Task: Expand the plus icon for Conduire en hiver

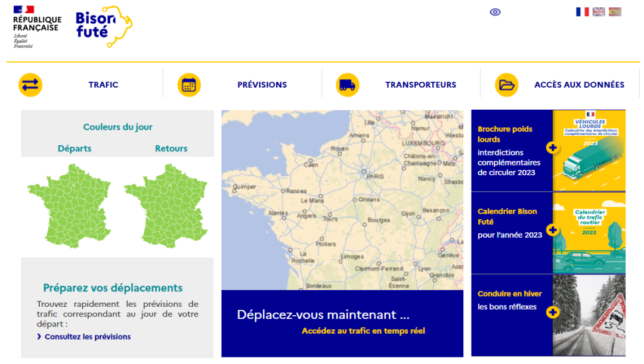Action: click(x=552, y=312)
